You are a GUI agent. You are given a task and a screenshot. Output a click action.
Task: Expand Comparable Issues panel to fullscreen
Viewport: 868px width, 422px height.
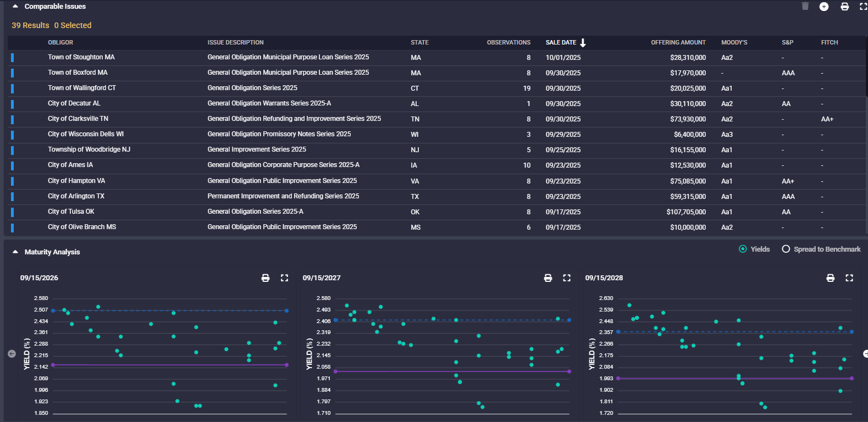point(863,7)
